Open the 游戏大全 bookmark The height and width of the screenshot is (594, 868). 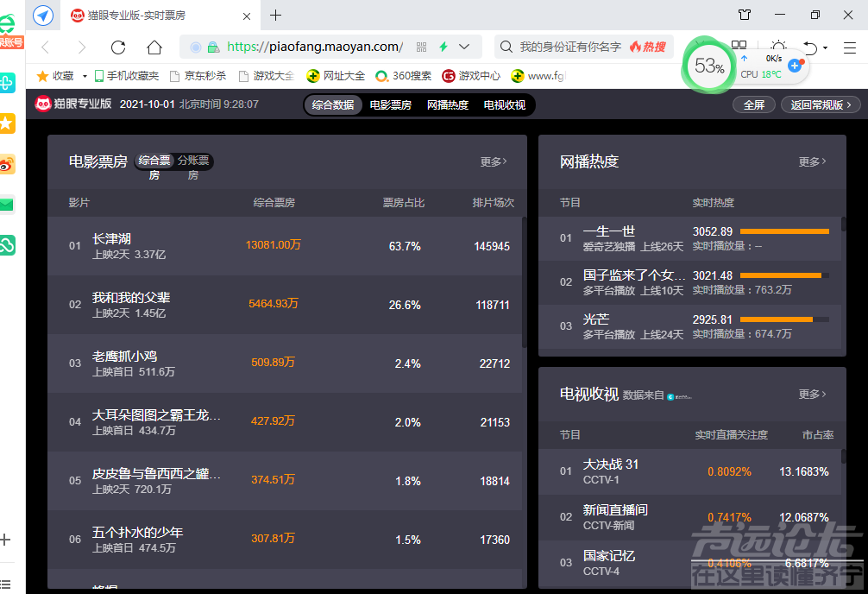click(267, 76)
